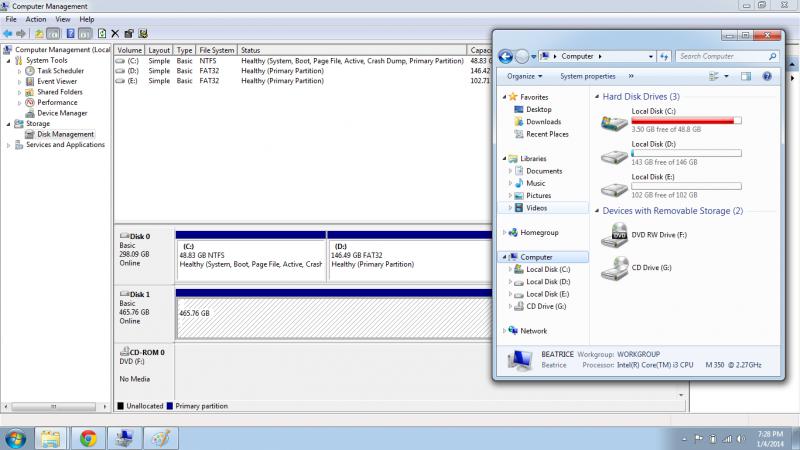Click the Unallocated black legend swatch
The image size is (800, 450).
click(x=120, y=406)
